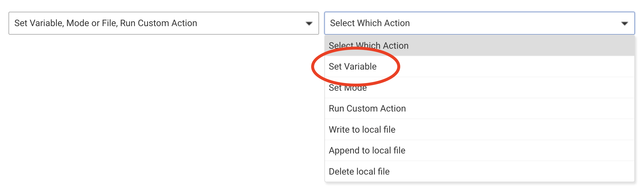This screenshot has height=196, width=644.
Task: Pick the Delete local file option
Action: 479,171
